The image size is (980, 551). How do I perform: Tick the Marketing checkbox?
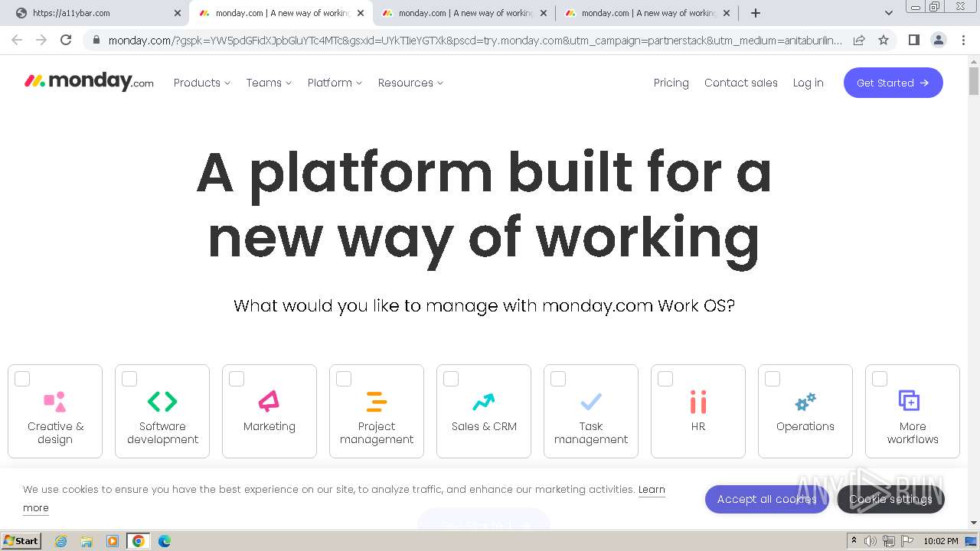237,379
